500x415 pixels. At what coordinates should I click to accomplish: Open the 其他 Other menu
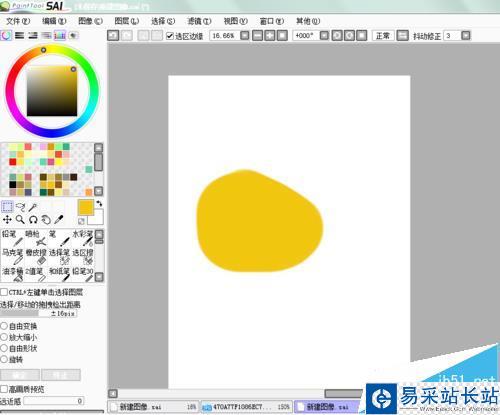click(308, 21)
